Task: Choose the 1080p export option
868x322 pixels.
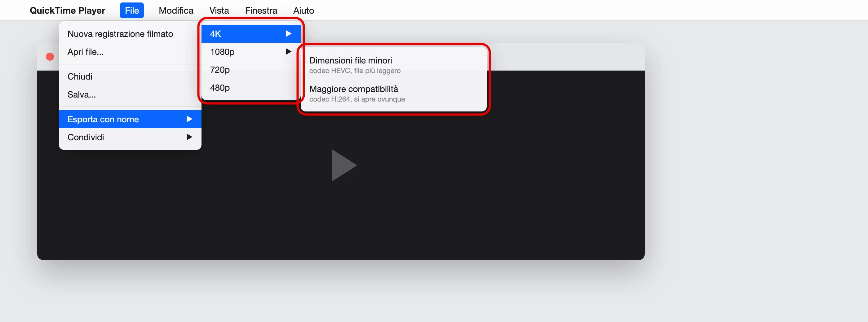Action: [251, 52]
